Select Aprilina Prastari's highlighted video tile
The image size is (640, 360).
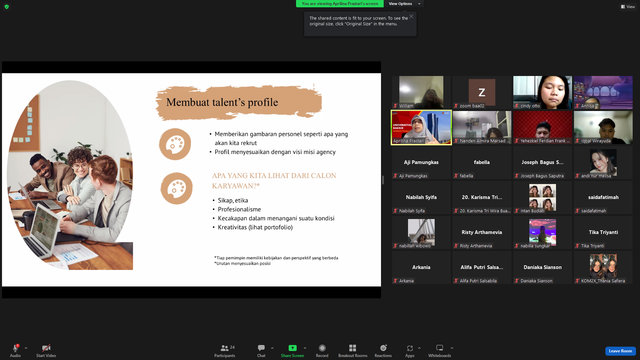click(421, 127)
